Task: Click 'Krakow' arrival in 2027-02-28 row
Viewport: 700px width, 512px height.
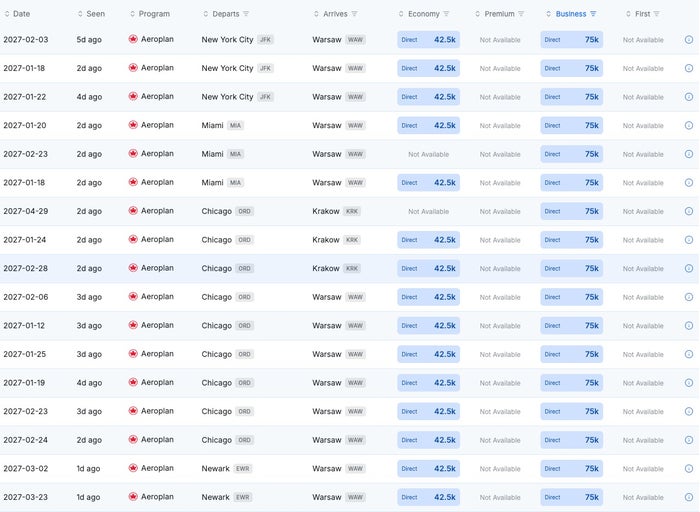Action: point(326,268)
